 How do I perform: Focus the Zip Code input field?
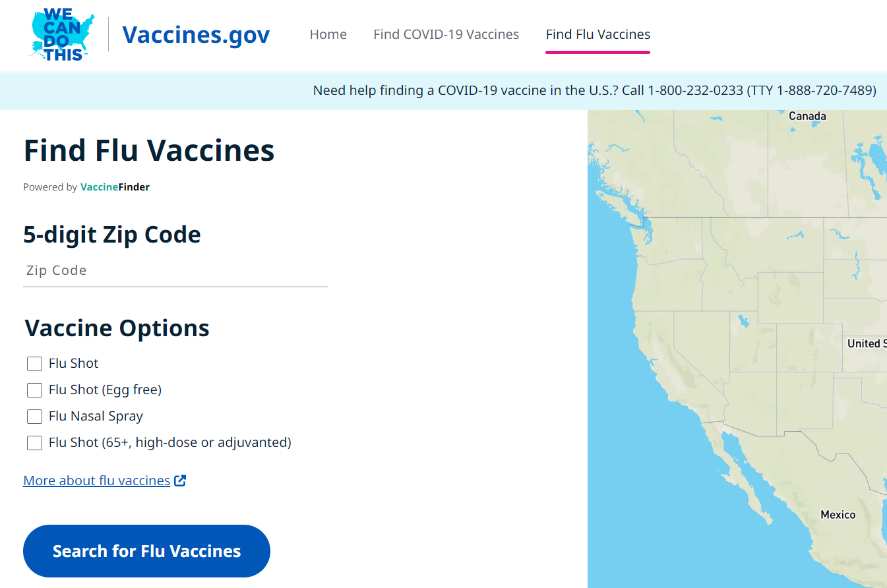tap(175, 271)
